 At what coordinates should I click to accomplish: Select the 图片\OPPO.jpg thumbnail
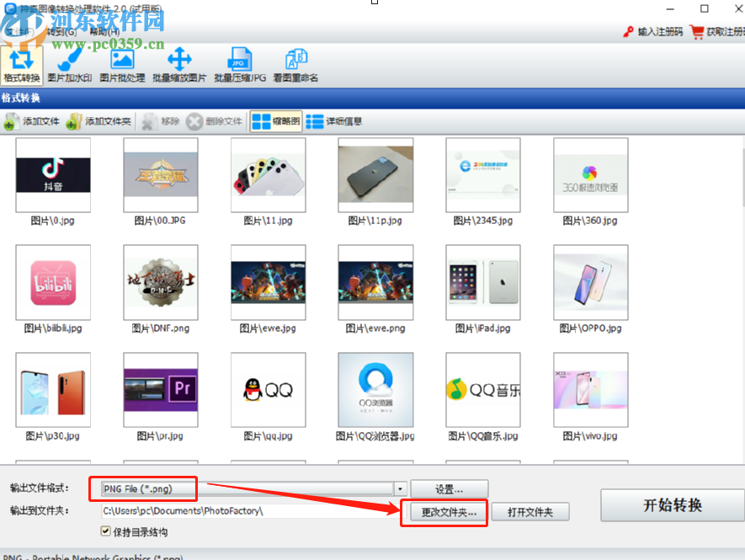click(591, 282)
